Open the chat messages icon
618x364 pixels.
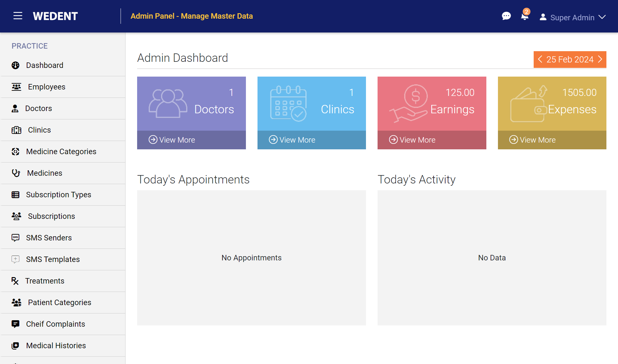pyautogui.click(x=506, y=16)
